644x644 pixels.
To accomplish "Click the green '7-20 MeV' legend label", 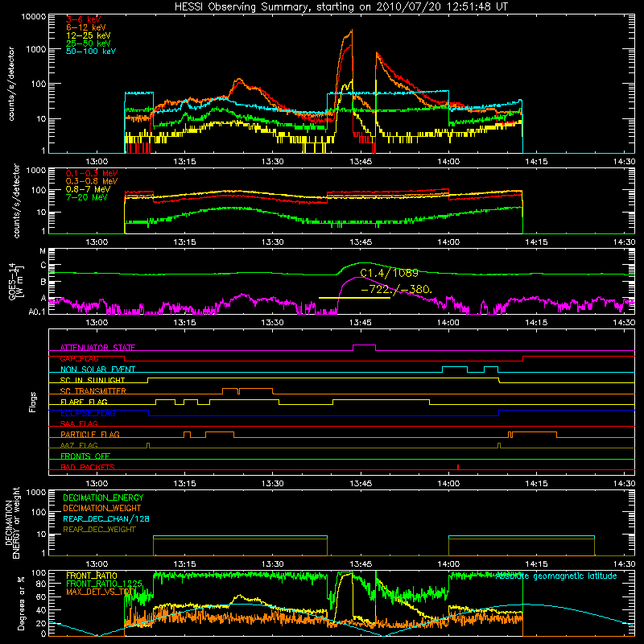I will pos(87,197).
